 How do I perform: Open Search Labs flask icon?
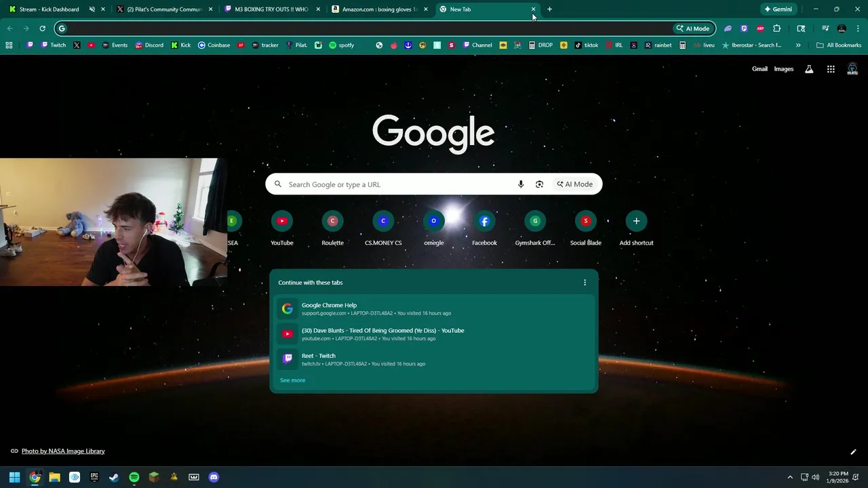pos(809,69)
